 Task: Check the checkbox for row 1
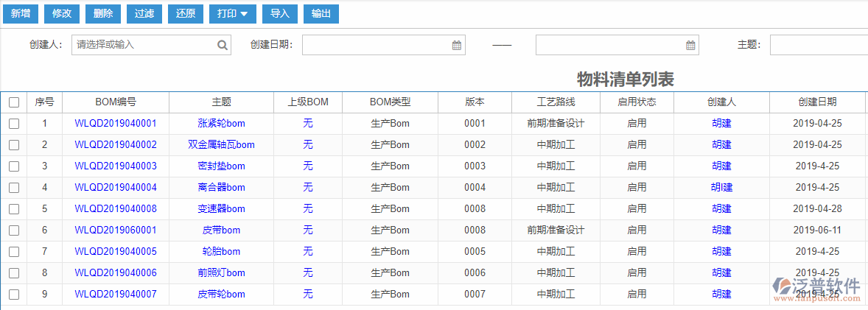14,124
